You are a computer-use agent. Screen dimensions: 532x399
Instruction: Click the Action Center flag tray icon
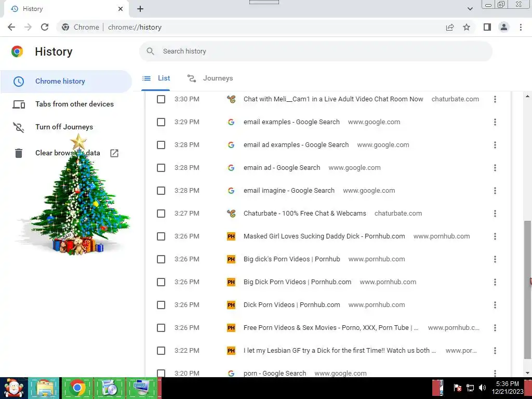click(457, 388)
